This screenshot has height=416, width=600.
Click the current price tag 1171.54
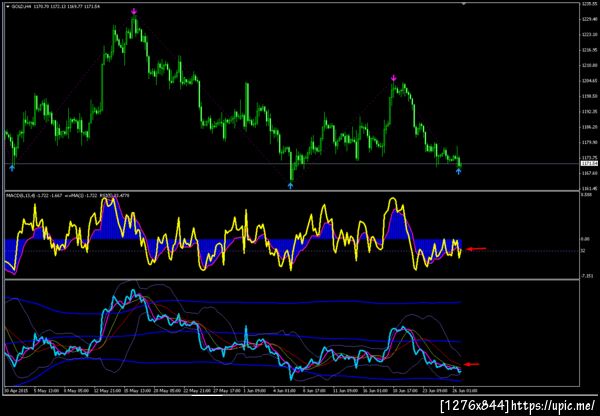coord(589,164)
